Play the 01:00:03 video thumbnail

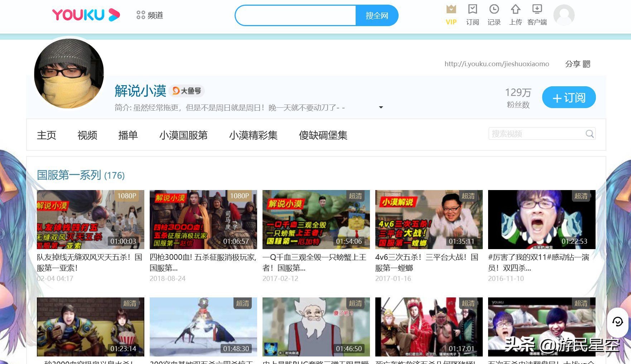coord(90,219)
